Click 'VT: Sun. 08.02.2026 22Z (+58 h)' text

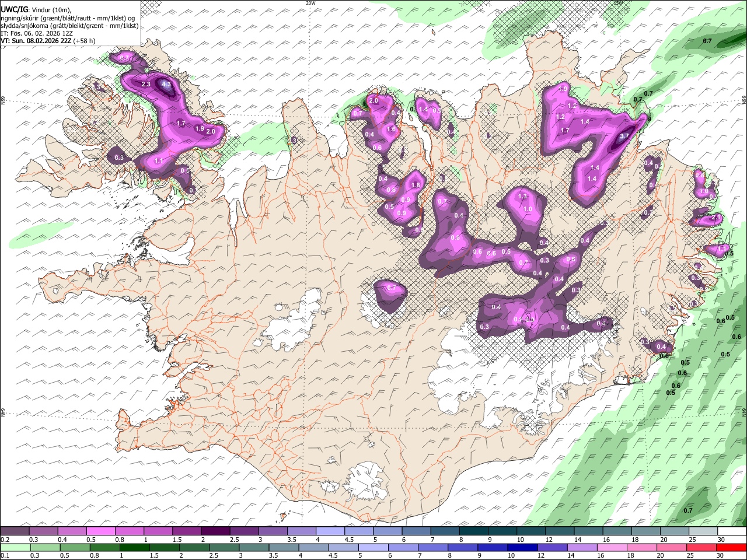tap(48, 41)
